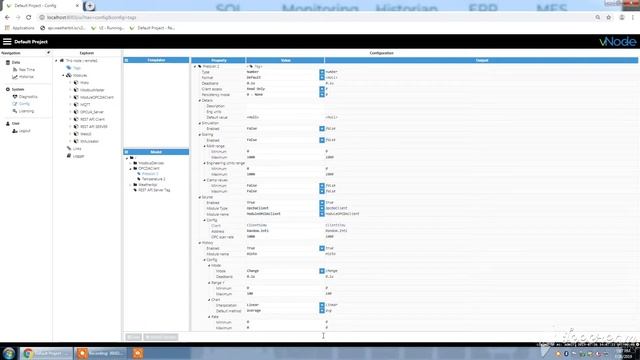640x360 pixels.
Task: Select the ModuleOPCDAClient module
Action: (97, 97)
